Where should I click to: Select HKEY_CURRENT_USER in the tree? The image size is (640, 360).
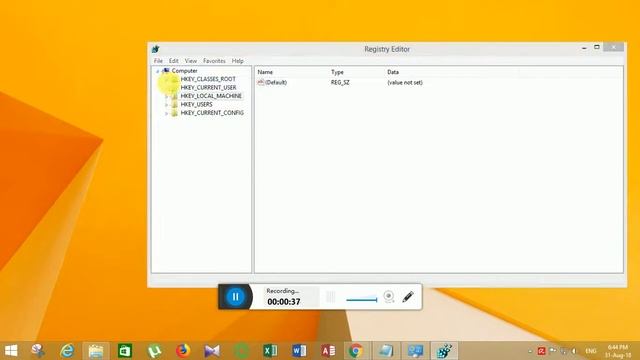208,87
